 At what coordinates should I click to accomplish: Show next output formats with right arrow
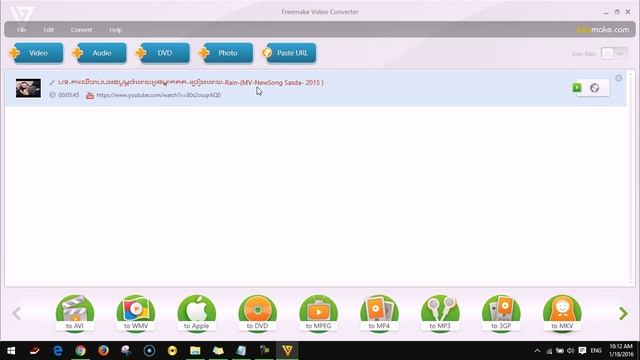coord(623,313)
